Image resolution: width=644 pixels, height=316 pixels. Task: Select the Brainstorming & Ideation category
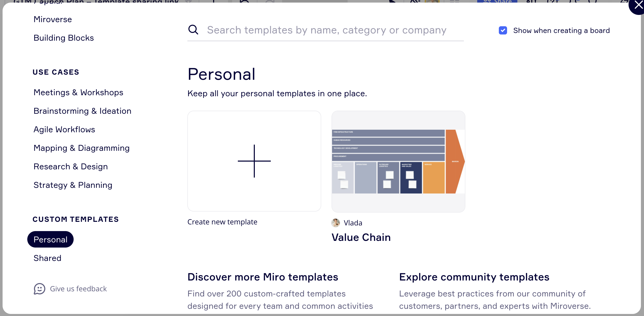point(83,110)
